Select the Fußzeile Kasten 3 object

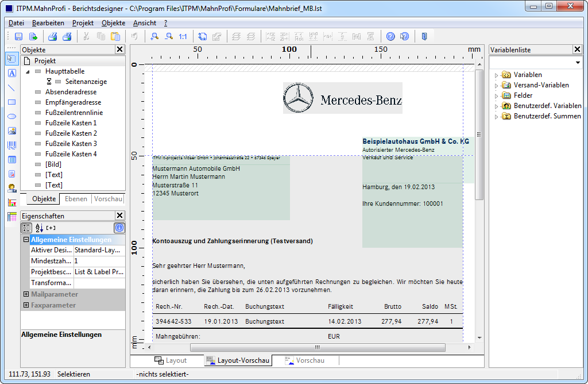[71, 144]
